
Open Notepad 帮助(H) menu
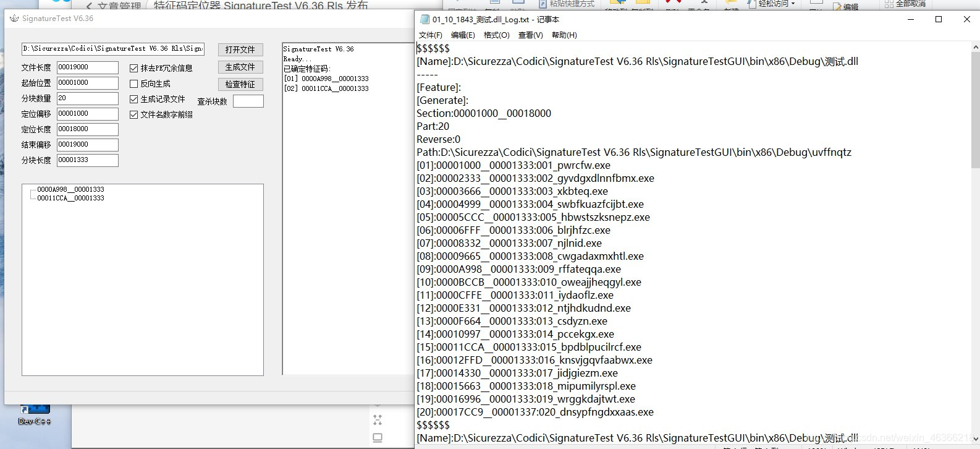coord(564,35)
